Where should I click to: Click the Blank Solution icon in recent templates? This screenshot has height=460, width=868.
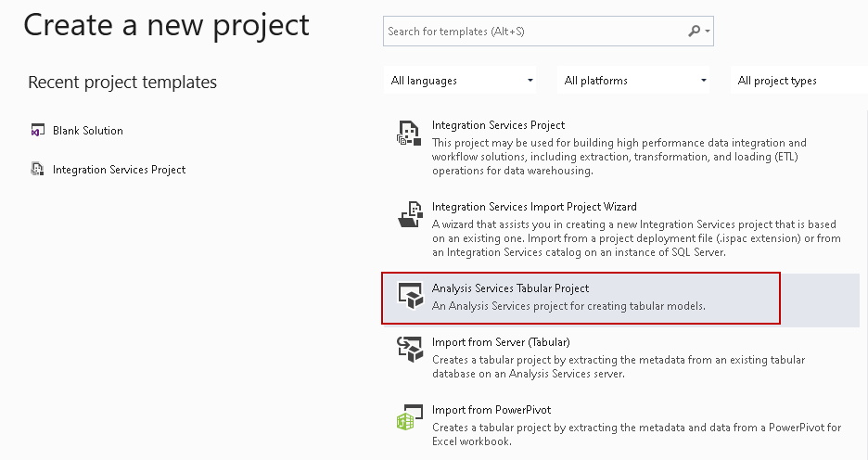coord(37,131)
